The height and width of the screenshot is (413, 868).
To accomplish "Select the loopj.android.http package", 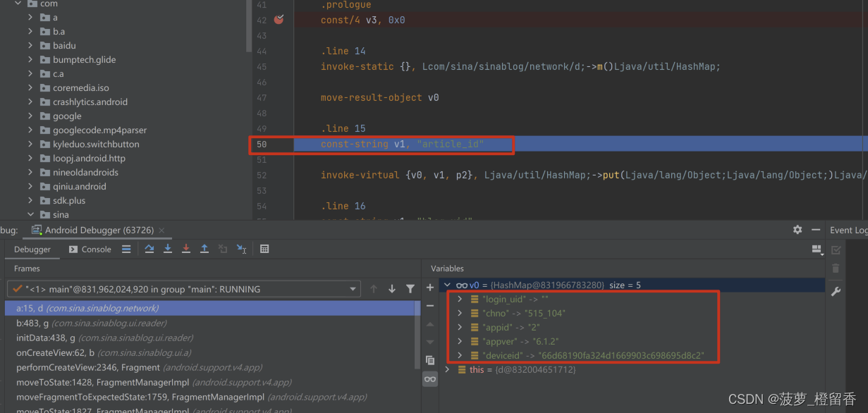I will 89,158.
